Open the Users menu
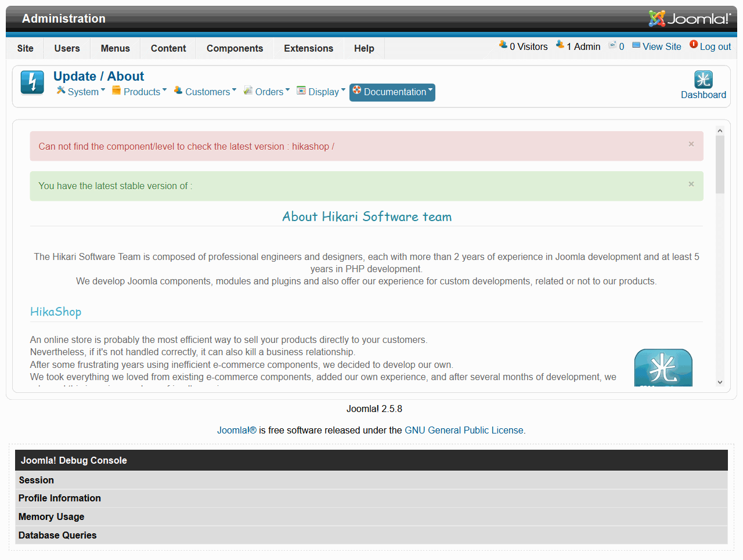The image size is (743, 560). coord(67,48)
